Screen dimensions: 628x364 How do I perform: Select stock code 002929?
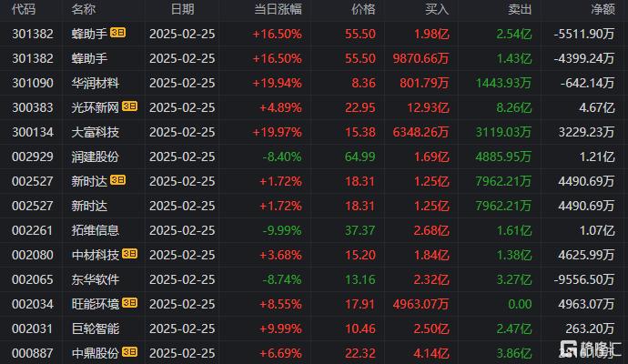pyautogui.click(x=33, y=157)
